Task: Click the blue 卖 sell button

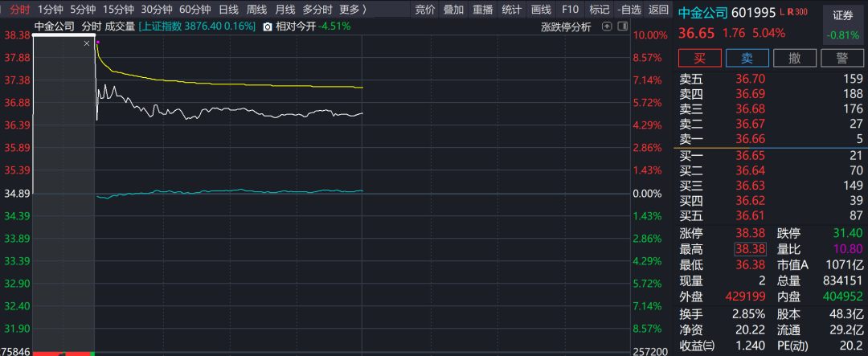Action: (747, 58)
